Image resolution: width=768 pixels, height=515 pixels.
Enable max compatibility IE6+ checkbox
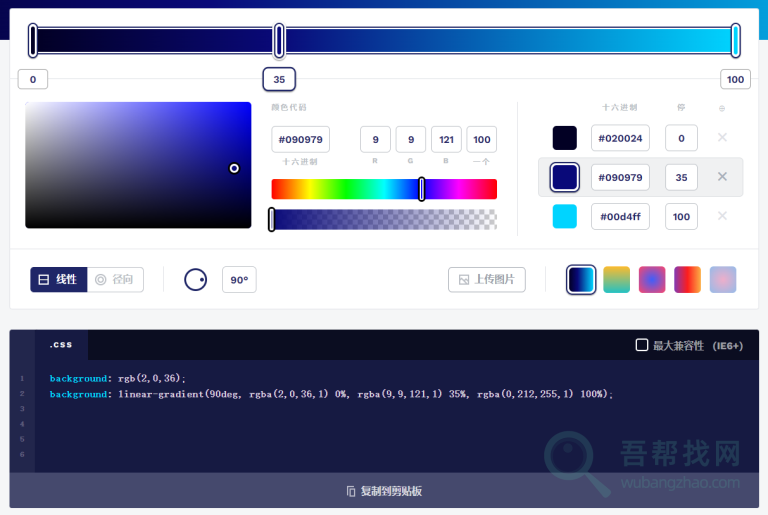tap(642, 345)
